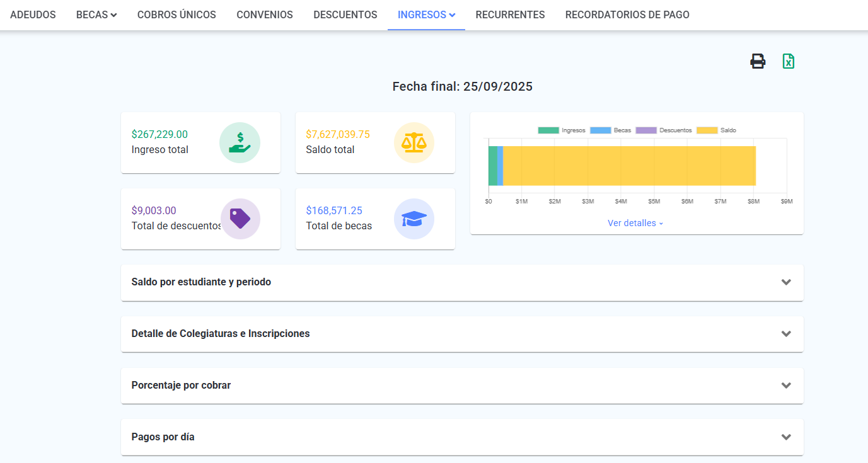
Task: Click the Ingreso total hand-money icon
Action: [240, 142]
